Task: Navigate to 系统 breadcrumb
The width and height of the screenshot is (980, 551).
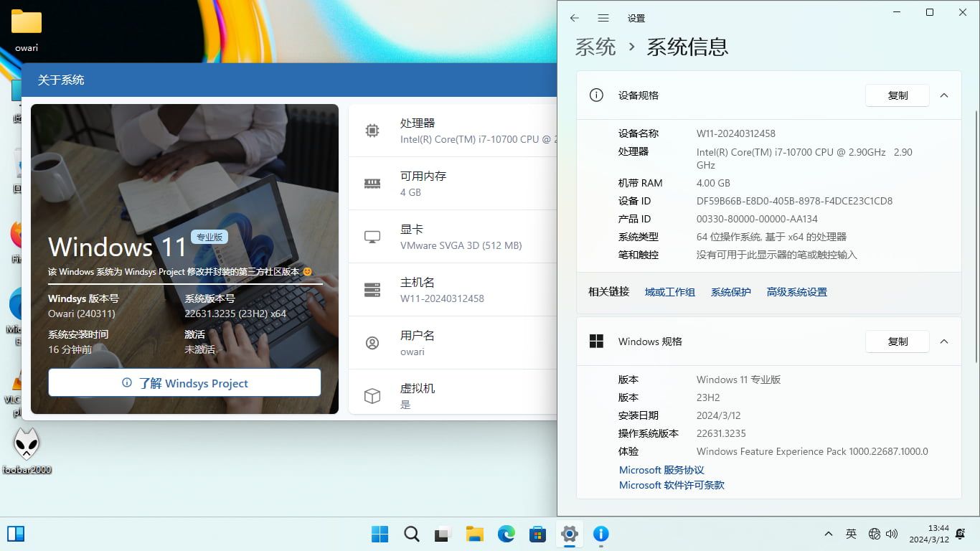Action: click(x=595, y=47)
